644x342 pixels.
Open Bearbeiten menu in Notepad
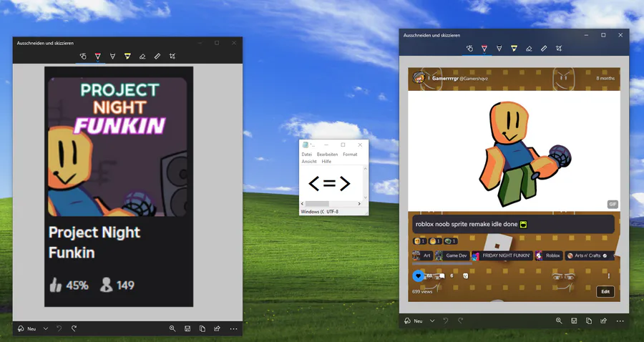pyautogui.click(x=327, y=155)
